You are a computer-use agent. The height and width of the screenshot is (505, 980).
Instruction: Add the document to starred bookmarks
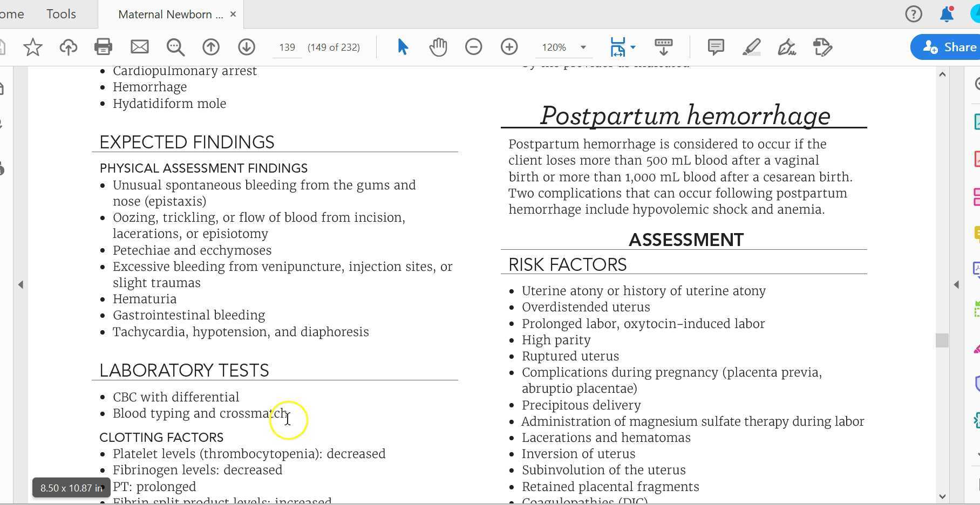pos(33,47)
